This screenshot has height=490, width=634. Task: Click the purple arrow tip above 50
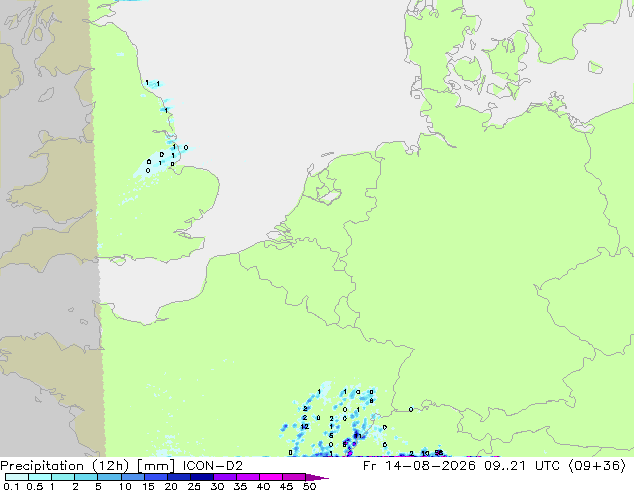317,477
